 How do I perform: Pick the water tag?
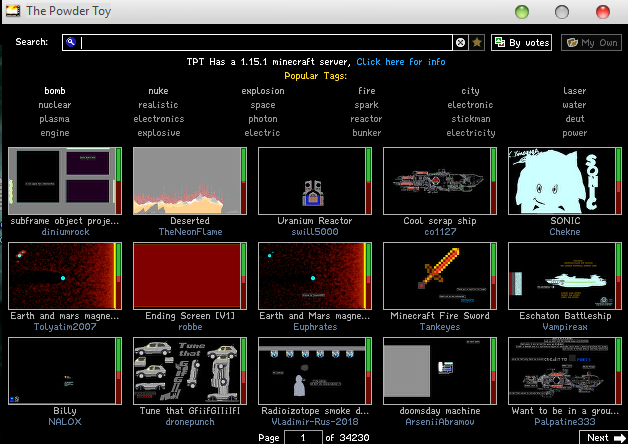574,105
